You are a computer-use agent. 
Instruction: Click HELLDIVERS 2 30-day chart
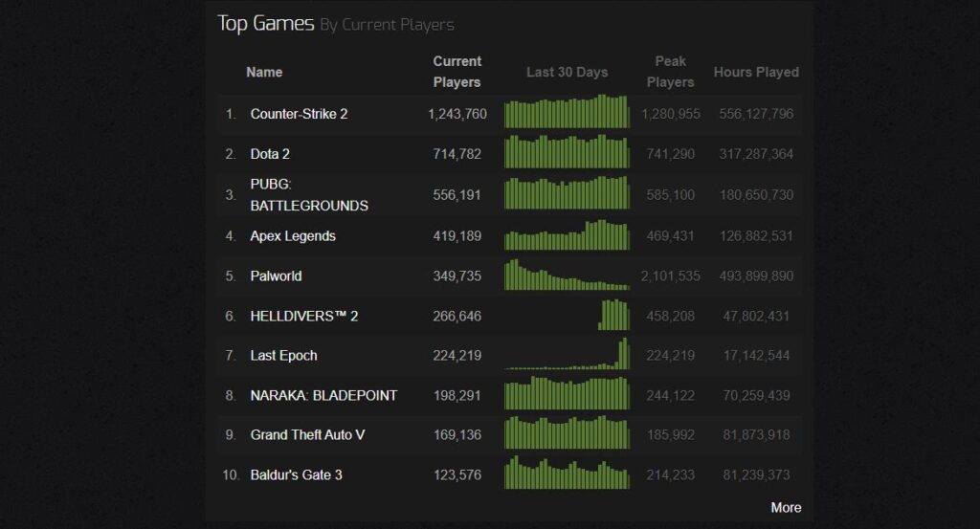(x=613, y=315)
